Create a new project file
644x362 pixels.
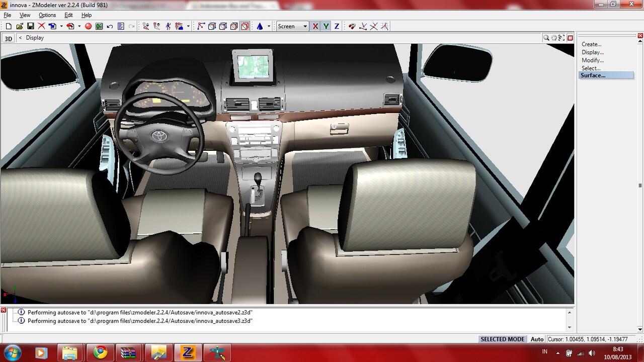point(9,26)
